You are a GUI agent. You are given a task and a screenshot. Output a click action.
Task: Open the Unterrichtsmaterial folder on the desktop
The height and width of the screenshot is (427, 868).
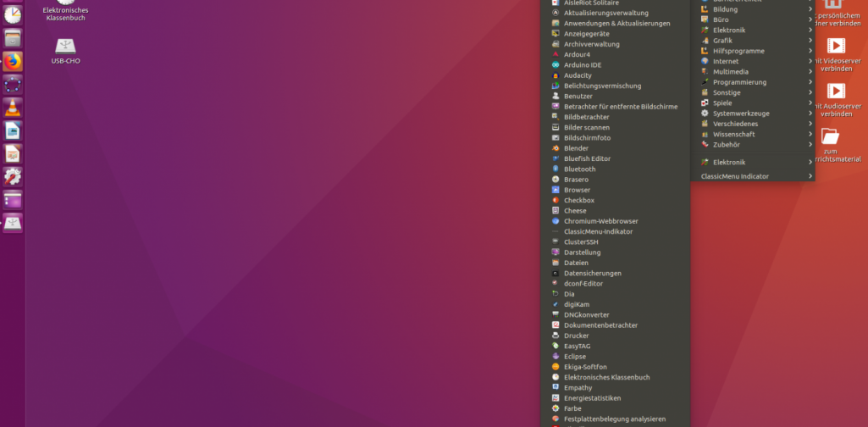coord(831,142)
